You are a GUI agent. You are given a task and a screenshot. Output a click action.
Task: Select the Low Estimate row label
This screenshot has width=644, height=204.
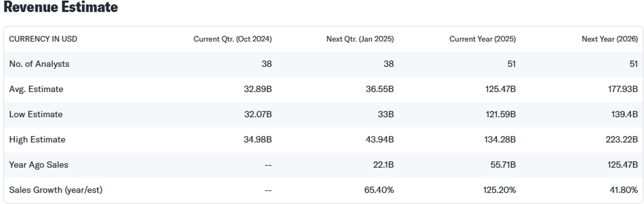[x=36, y=114]
